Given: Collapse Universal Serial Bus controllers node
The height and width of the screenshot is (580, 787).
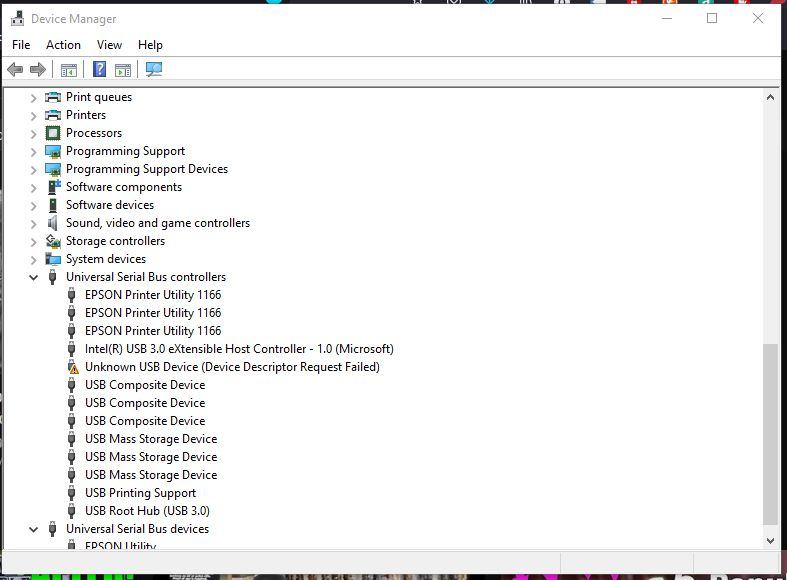Looking at the screenshot, I should click(34, 277).
